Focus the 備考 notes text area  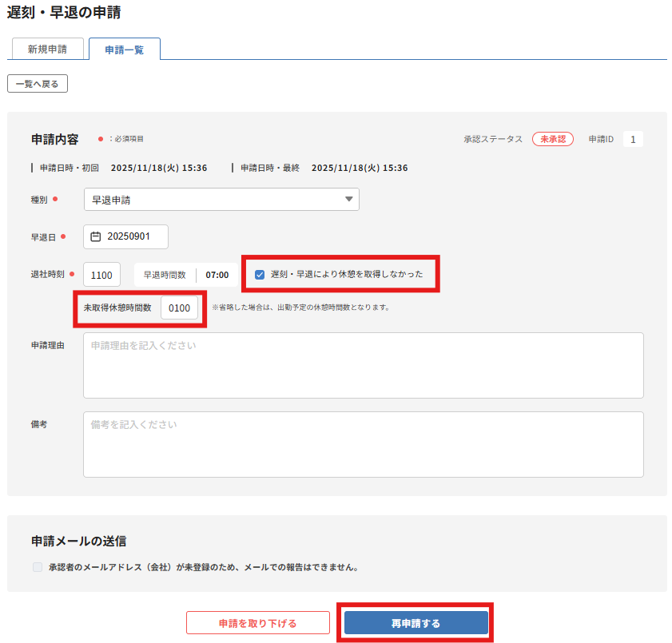363,444
